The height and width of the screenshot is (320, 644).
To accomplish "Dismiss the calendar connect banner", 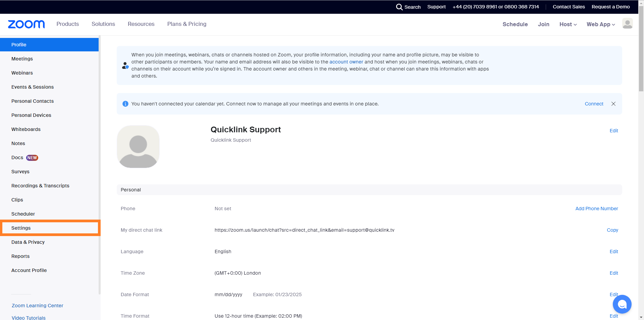I will [613, 104].
